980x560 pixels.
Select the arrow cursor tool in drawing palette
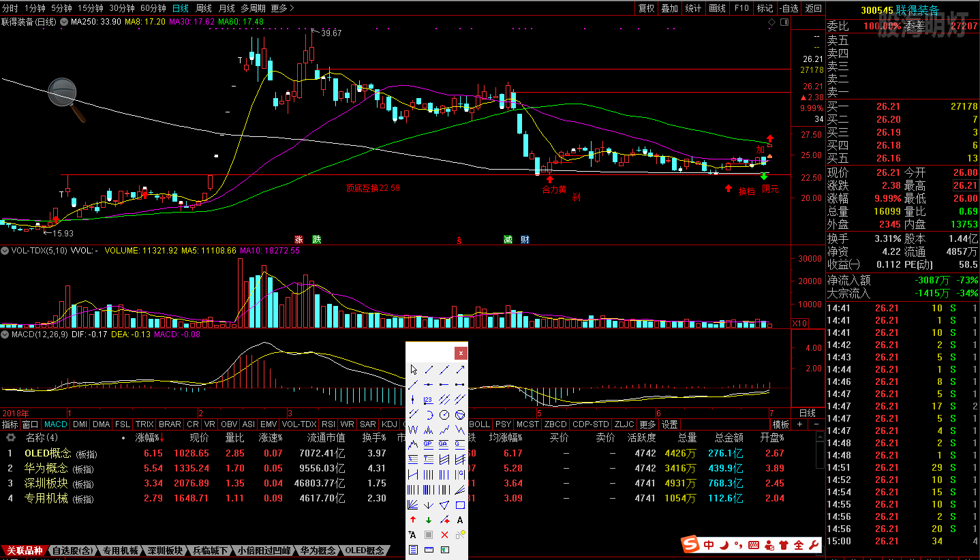pos(413,369)
